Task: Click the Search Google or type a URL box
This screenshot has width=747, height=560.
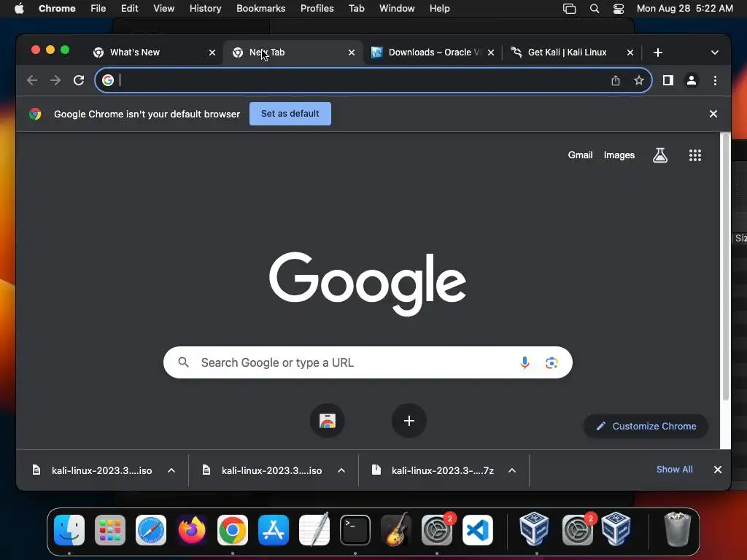Action: (368, 363)
